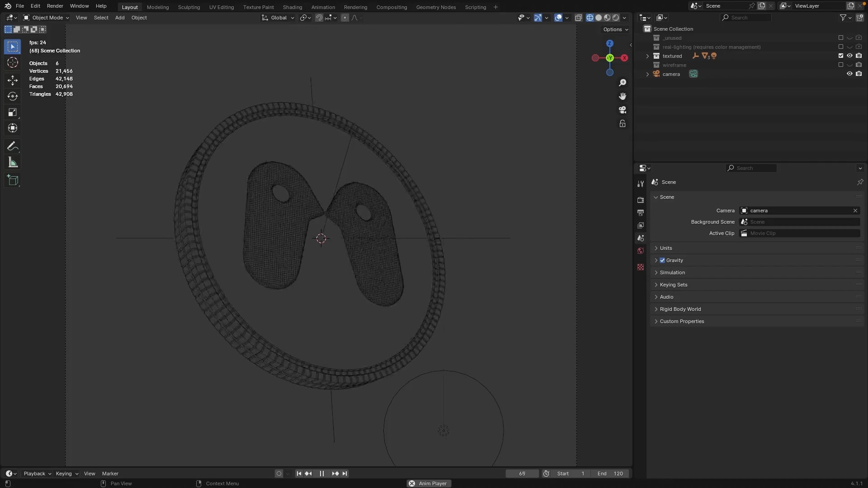Open the Object Mode dropdown
The image size is (868, 488).
tap(47, 18)
